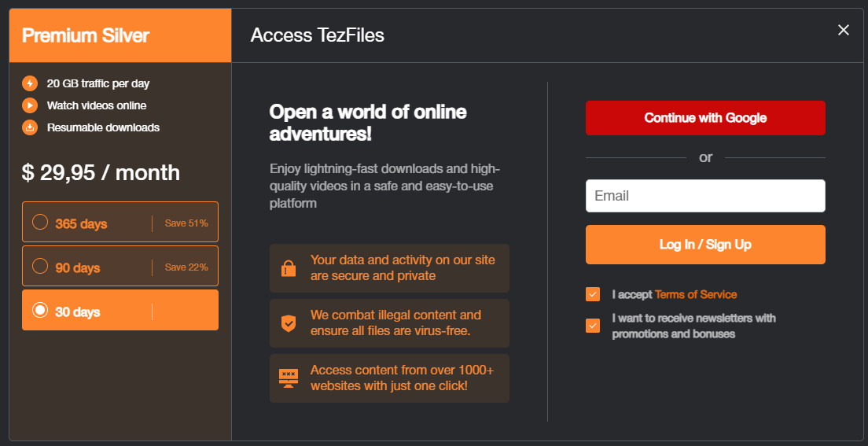Click the Resumable downloads text

click(104, 127)
